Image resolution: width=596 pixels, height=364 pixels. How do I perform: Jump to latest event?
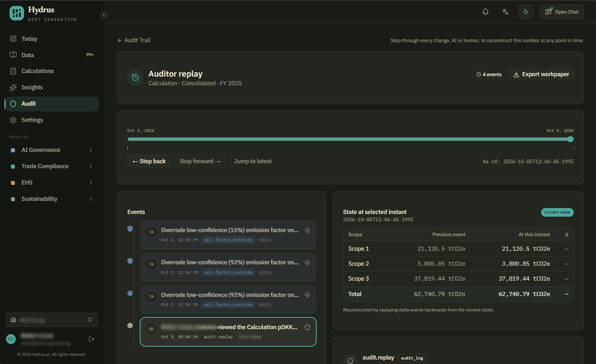click(x=253, y=161)
